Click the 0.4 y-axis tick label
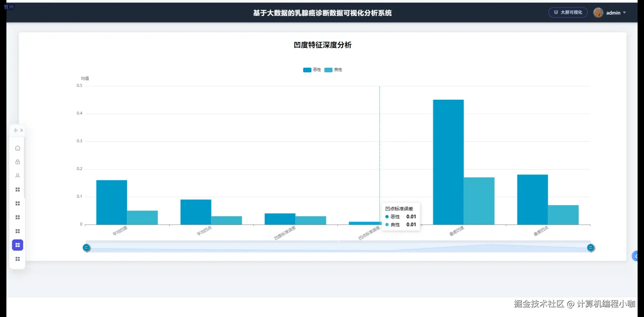The width and height of the screenshot is (644, 317). [79, 113]
